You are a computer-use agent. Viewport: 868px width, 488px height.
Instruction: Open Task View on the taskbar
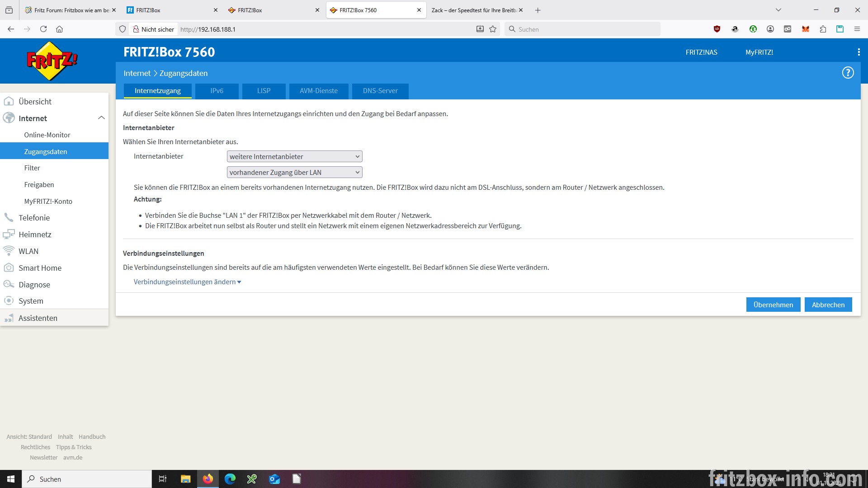[163, 479]
